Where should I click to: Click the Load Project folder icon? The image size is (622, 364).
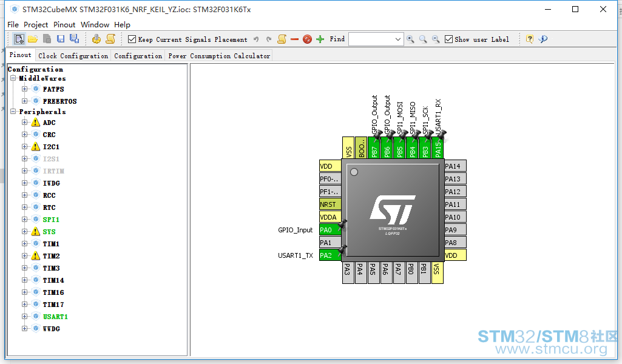click(33, 39)
